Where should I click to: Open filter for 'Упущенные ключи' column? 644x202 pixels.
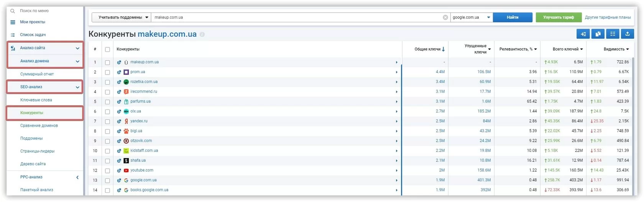click(490, 49)
